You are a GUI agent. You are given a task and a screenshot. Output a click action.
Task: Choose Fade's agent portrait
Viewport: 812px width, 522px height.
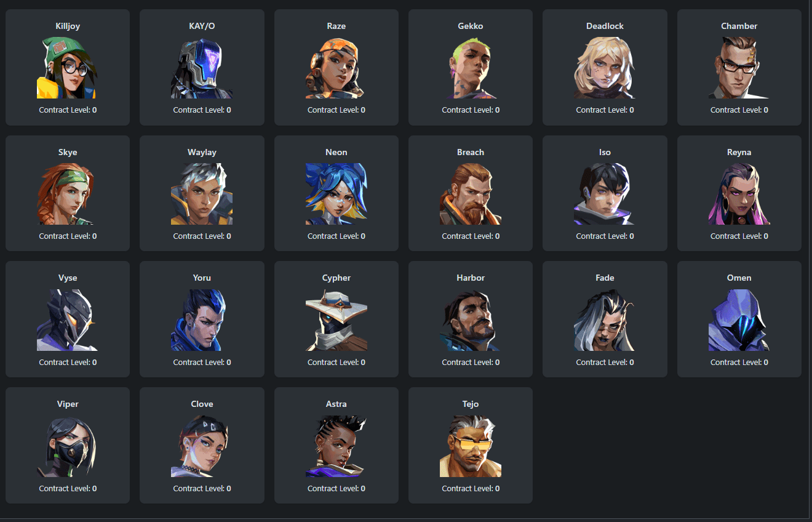coord(605,320)
